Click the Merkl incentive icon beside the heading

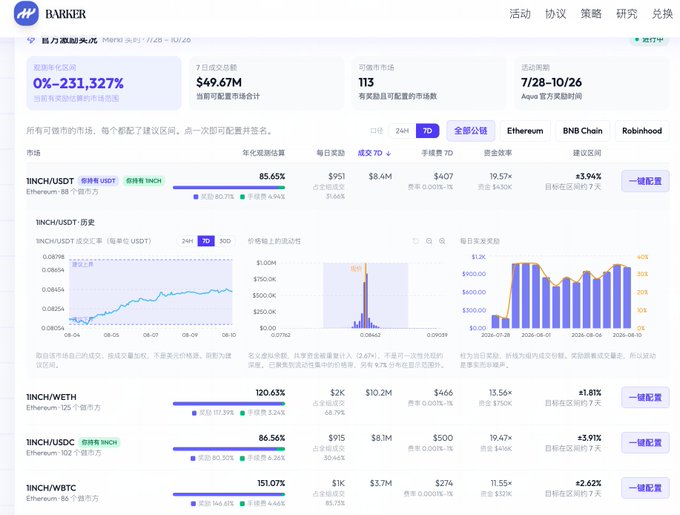click(x=31, y=40)
